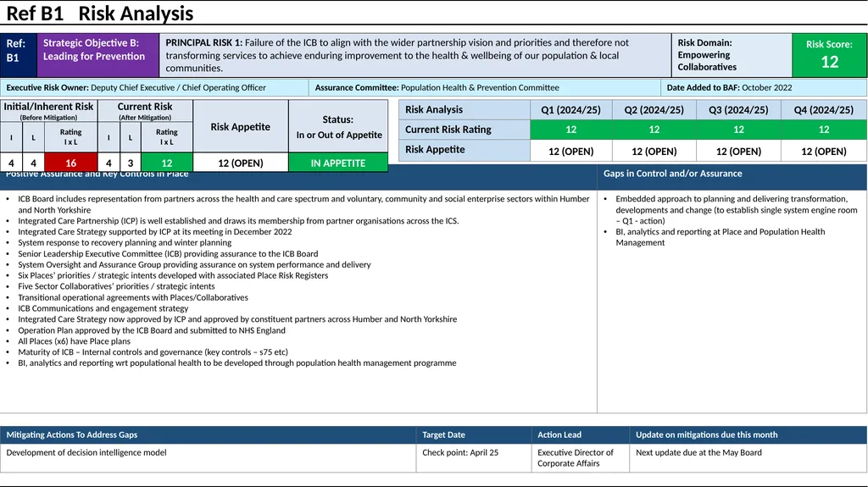This screenshot has height=487, width=868.
Task: Click the 'Current Risk Rating' row label
Action: [465, 130]
